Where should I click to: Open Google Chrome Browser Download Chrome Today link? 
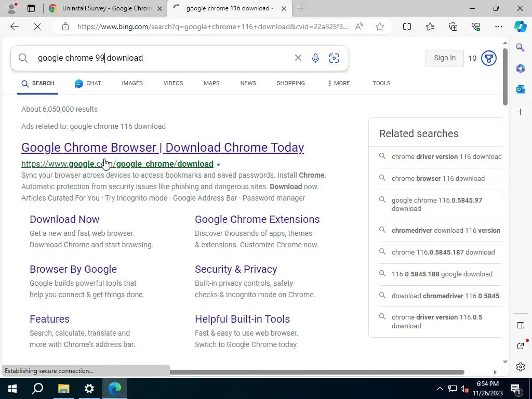163,148
